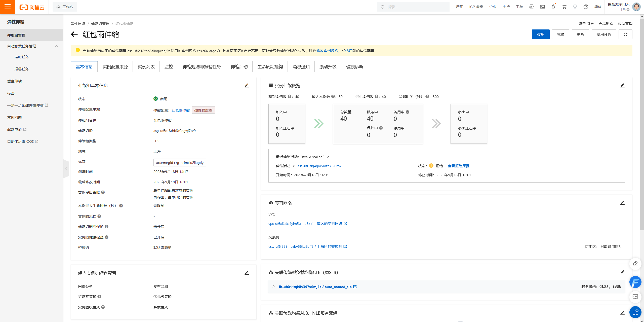Click help icon next to 备用中
The image size is (644, 322).
pos(408,112)
